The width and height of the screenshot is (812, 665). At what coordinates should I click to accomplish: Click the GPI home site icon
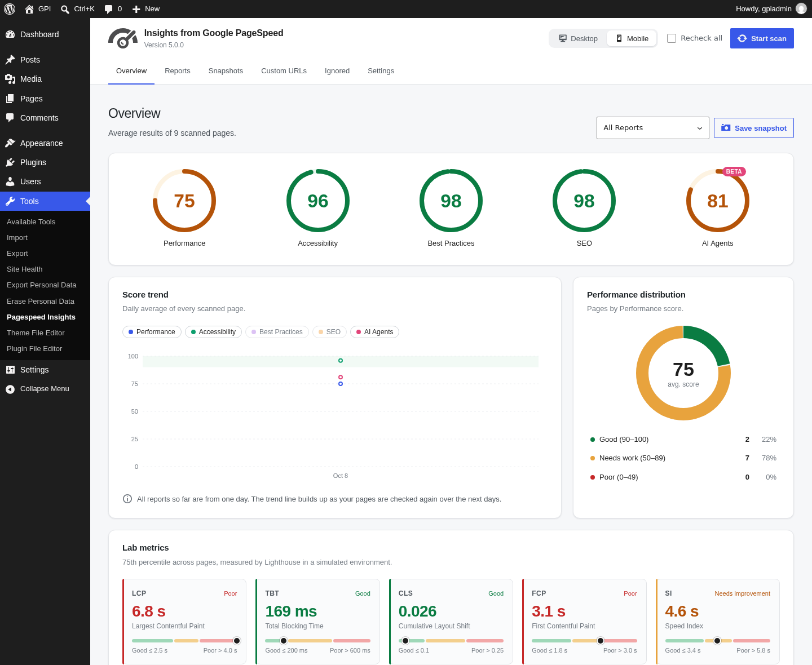[29, 9]
